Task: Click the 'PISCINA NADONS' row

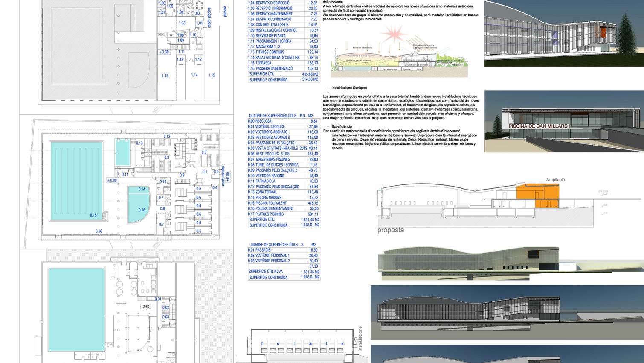Action: coord(283,198)
